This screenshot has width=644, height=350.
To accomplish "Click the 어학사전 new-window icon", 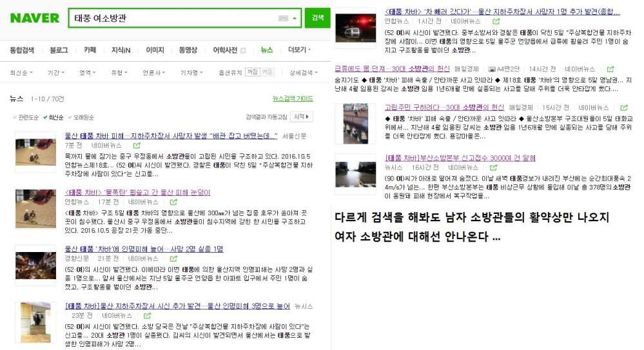I will (x=242, y=50).
